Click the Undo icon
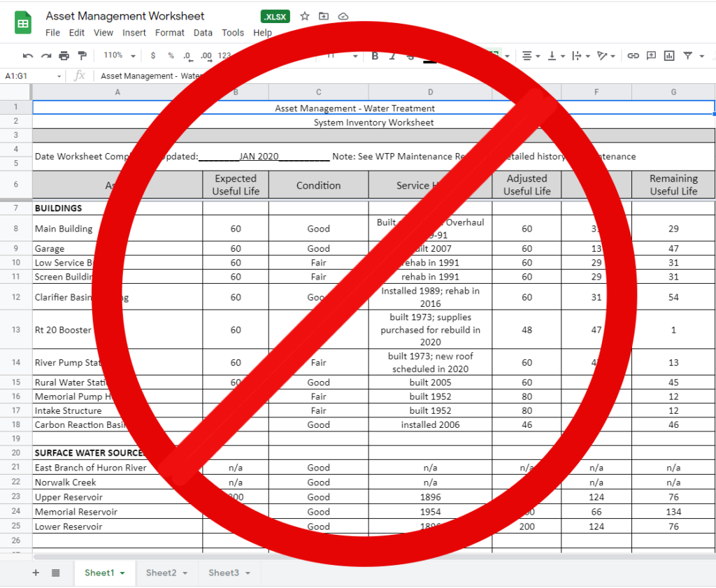Viewport: 716px width, 588px height. point(27,55)
